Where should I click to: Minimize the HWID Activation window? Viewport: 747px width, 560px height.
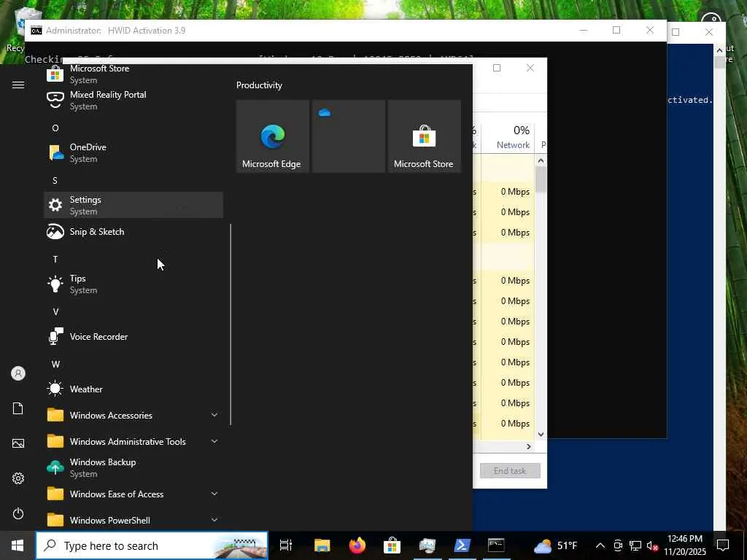coord(583,31)
